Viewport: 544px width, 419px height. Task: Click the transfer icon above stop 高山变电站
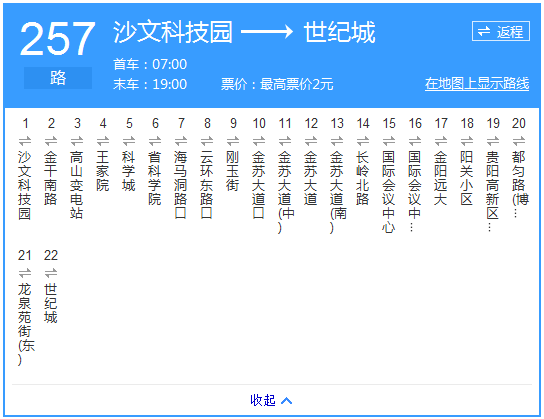click(77, 141)
